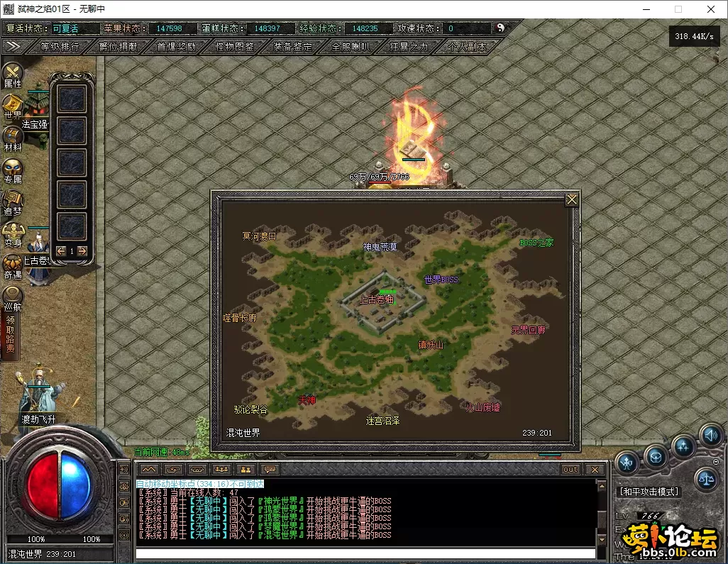Toggle sound with the speaker button
The image size is (728, 564).
(710, 435)
